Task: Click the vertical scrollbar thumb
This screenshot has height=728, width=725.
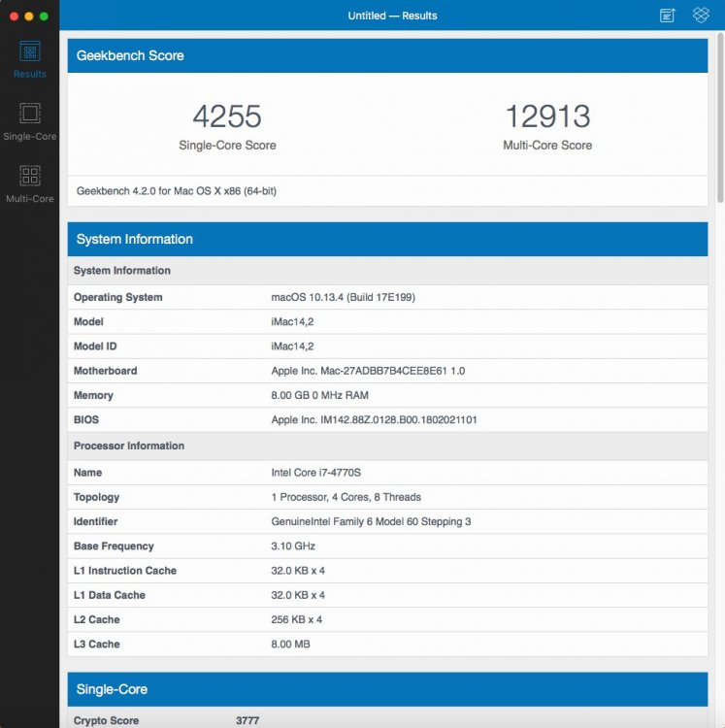Action: [x=720, y=117]
